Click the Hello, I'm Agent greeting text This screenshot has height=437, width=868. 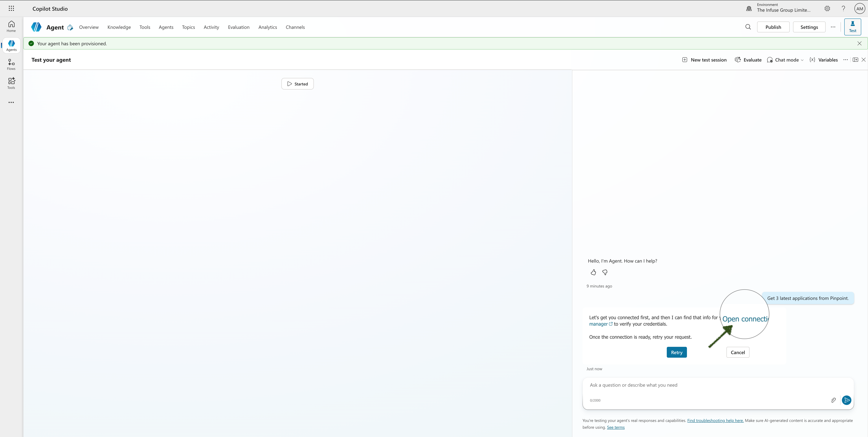(622, 261)
